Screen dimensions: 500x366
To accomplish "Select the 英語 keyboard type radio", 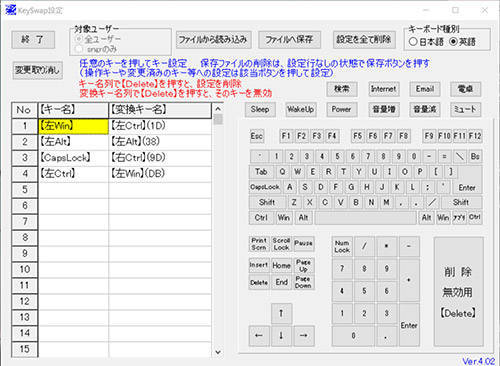I will click(463, 42).
